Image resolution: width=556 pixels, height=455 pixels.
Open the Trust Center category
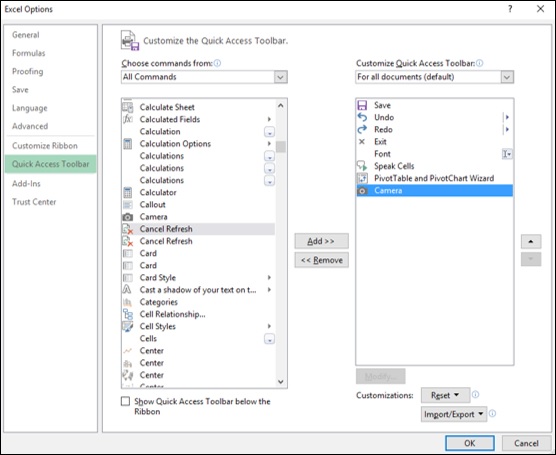click(x=34, y=202)
